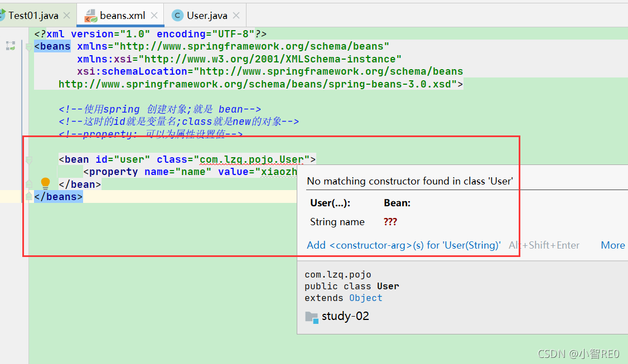This screenshot has height=364, width=628.
Task: Collapse the <beans> root element fold marker
Action: pos(29,47)
